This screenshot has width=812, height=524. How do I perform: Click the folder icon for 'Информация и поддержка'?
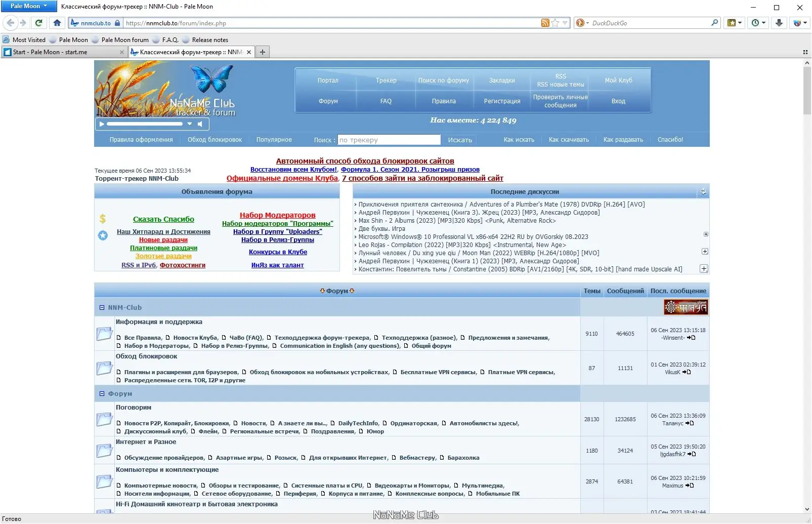(x=104, y=334)
